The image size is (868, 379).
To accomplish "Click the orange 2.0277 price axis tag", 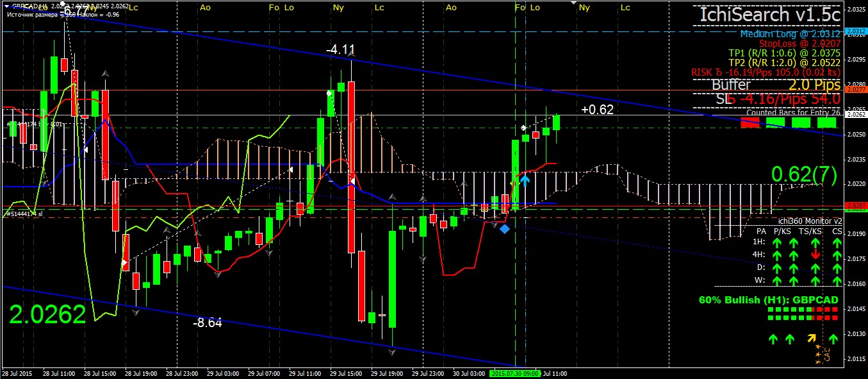I will (856, 90).
